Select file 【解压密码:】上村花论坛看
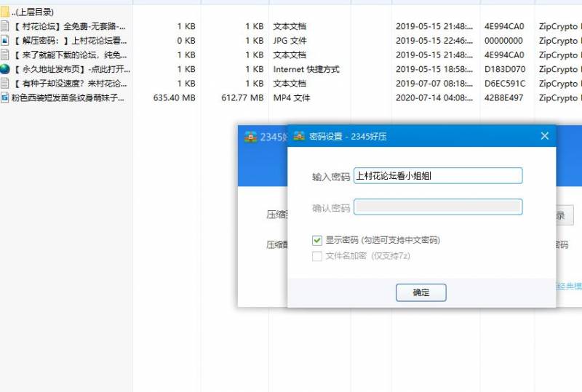Screen dimensions: 582x392 coord(70,41)
